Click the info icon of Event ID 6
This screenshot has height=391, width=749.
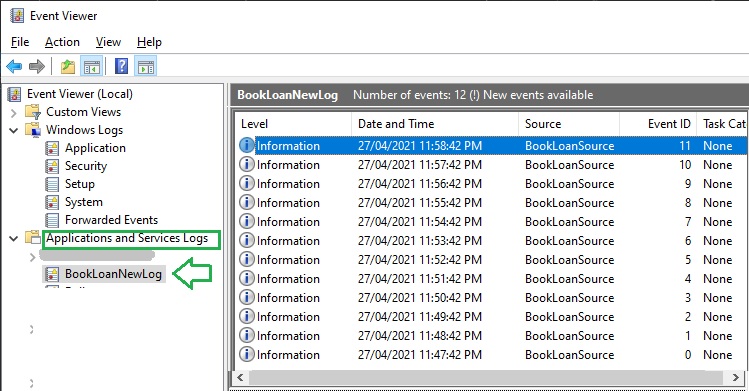coord(246,240)
